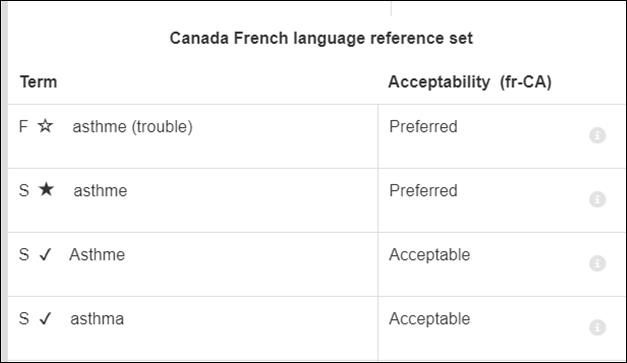Screen dimensions: 627x363
Task: Click the Term column header
Action: [38, 82]
